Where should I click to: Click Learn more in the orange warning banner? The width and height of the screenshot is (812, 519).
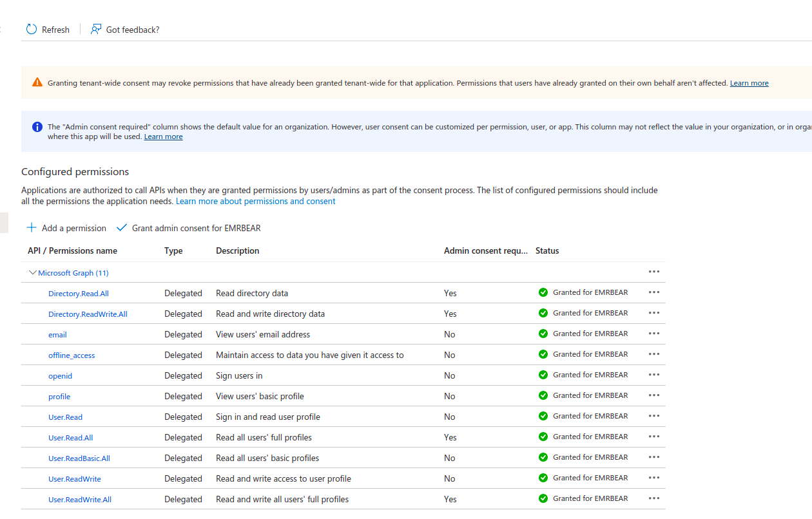[x=749, y=83]
